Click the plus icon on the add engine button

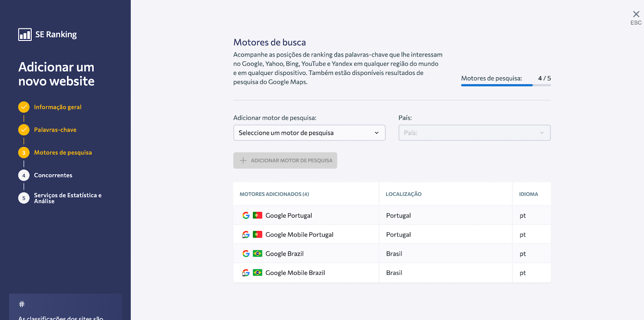click(243, 160)
